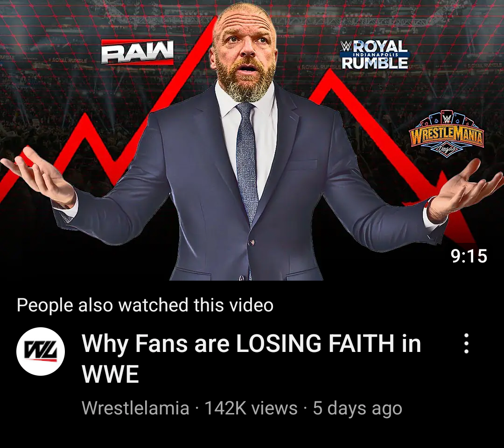Click the RAW logo in the thumbnail
Screen dimensions: 504x448
[x=137, y=52]
